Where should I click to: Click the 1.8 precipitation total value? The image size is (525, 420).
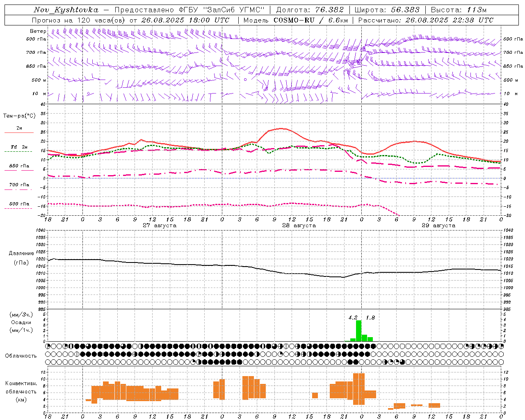[x=370, y=317]
